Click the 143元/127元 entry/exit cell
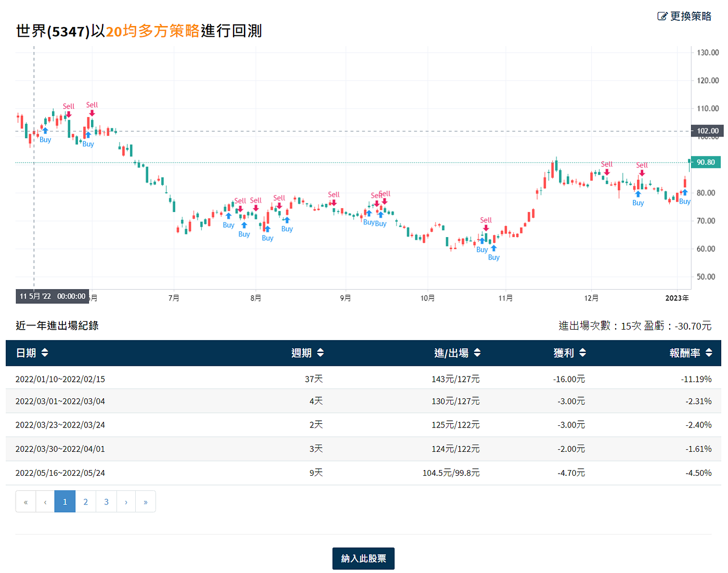 456,379
